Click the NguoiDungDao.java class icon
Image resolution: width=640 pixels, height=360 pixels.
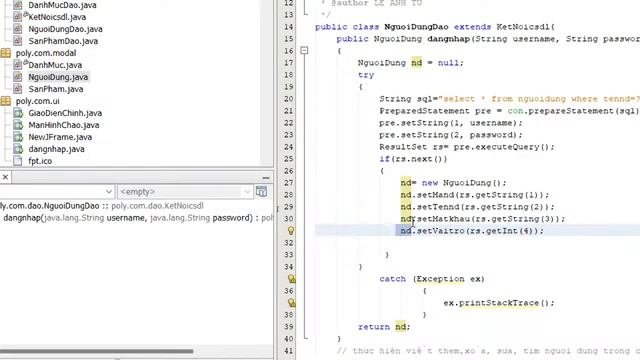tap(18, 29)
